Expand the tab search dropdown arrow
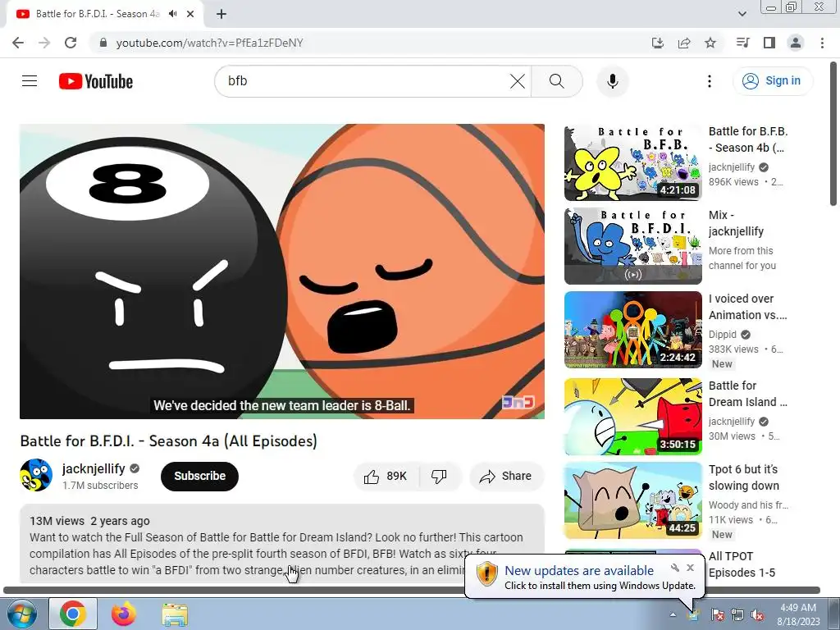The height and width of the screenshot is (630, 840). (742, 14)
